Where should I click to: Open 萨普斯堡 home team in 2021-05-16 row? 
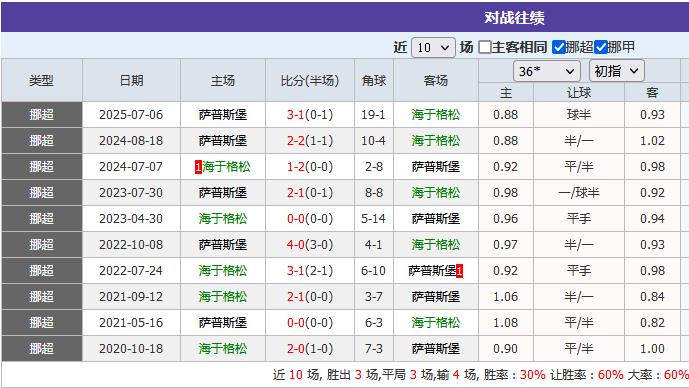click(x=222, y=323)
